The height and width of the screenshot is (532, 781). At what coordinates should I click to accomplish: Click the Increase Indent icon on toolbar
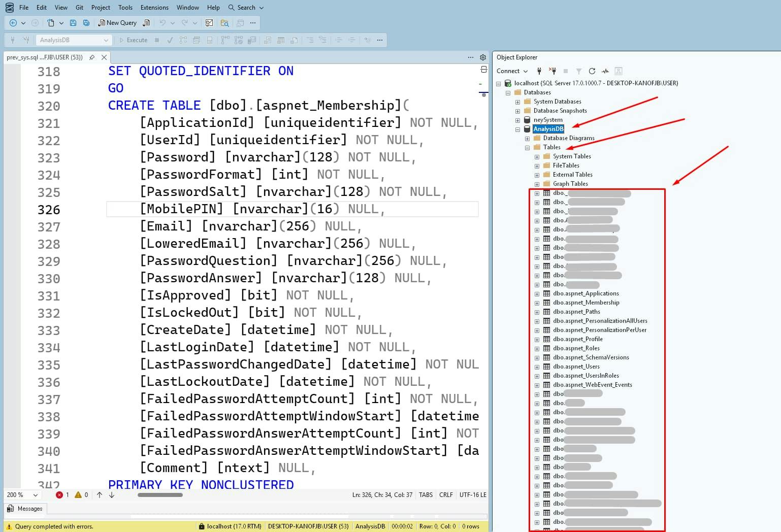[x=352, y=40]
